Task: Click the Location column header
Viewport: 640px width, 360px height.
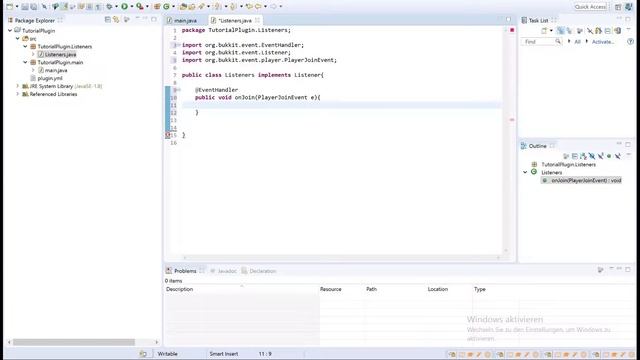Action: 449,289
